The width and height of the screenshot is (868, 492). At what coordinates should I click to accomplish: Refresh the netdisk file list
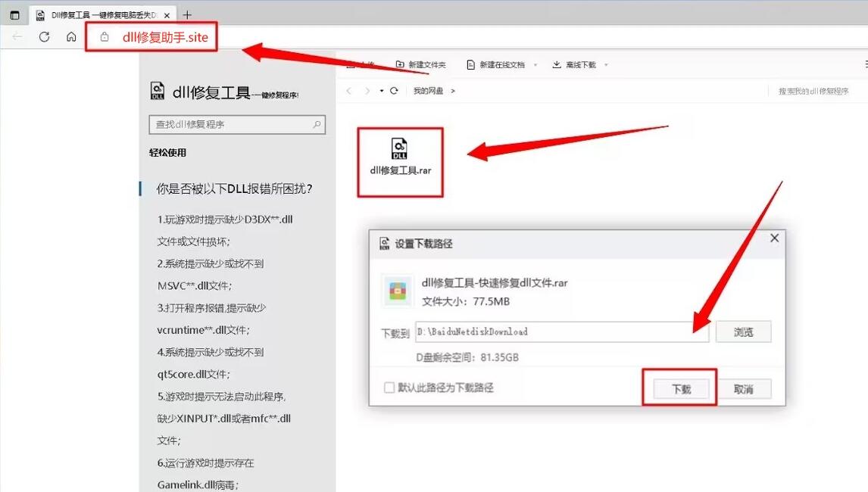coord(393,89)
